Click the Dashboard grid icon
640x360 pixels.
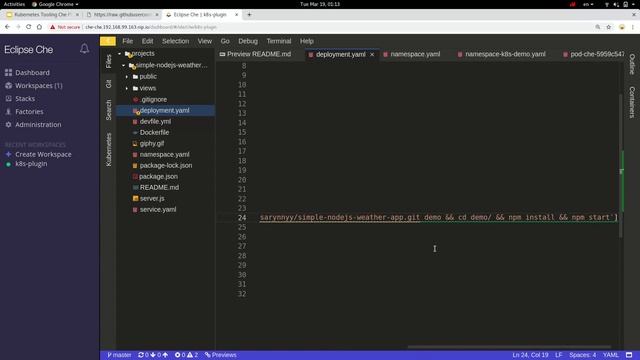tap(8, 73)
